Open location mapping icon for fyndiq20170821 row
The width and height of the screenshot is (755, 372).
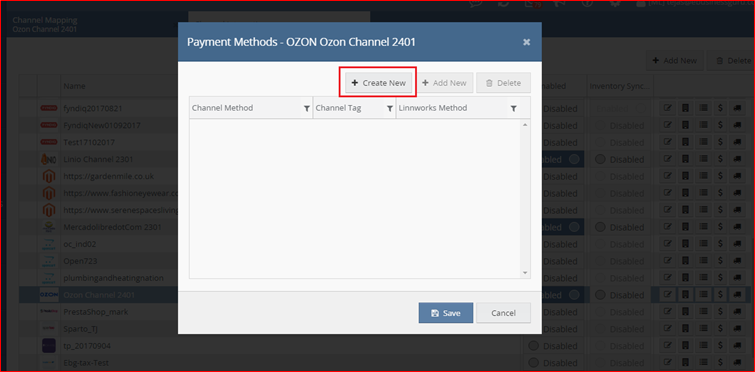pos(685,109)
